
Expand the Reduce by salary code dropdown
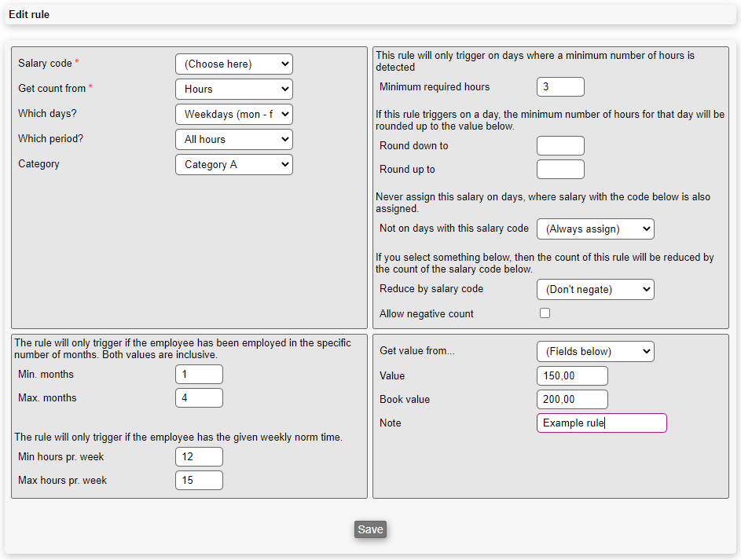click(x=595, y=290)
